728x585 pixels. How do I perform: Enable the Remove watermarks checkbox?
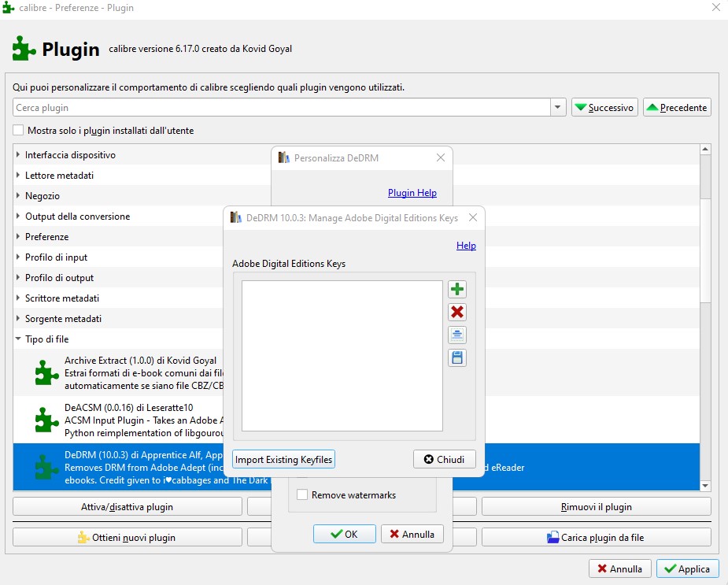tap(302, 494)
